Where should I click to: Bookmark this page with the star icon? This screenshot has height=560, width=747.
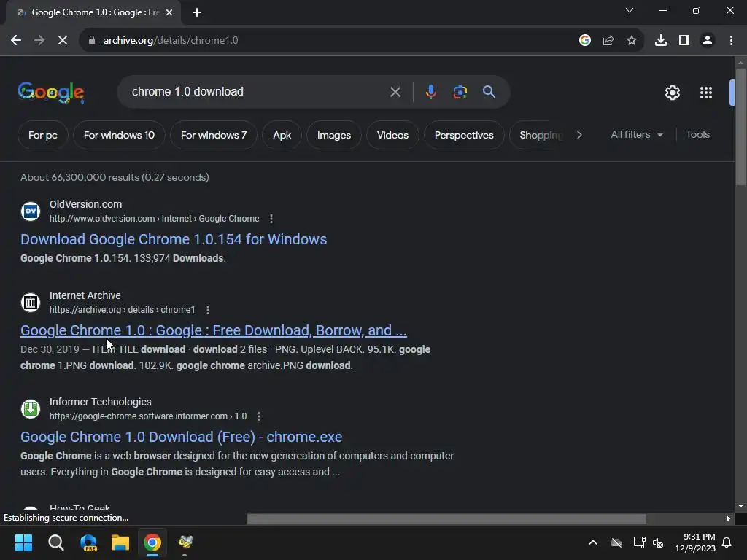(x=631, y=41)
